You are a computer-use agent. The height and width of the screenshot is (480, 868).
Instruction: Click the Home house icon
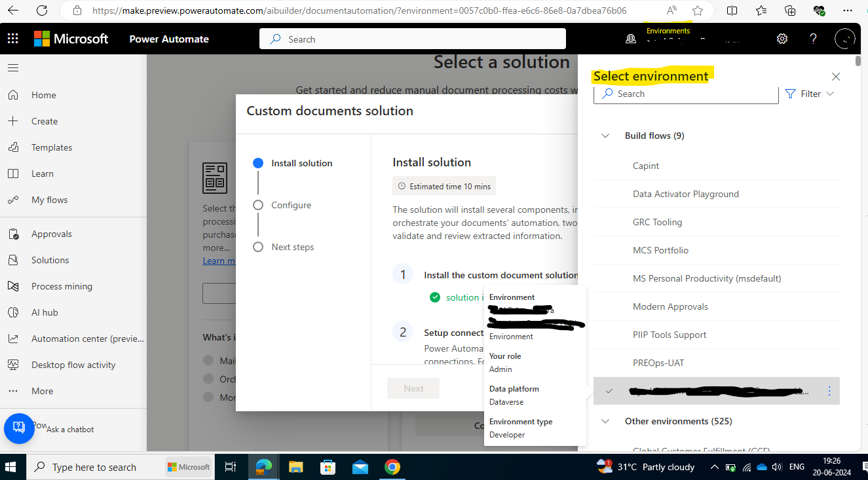[13, 95]
